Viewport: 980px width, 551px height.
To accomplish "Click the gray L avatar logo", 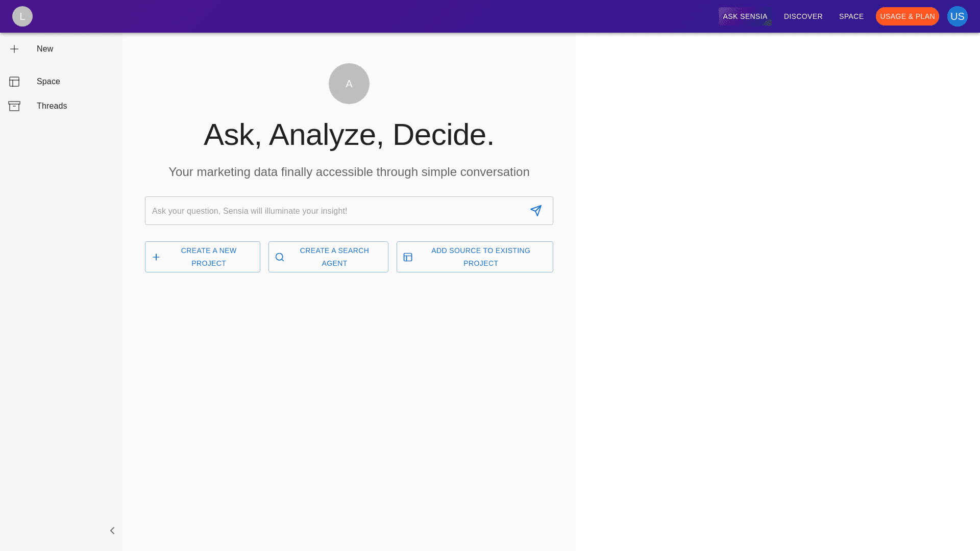I will 22,16.
